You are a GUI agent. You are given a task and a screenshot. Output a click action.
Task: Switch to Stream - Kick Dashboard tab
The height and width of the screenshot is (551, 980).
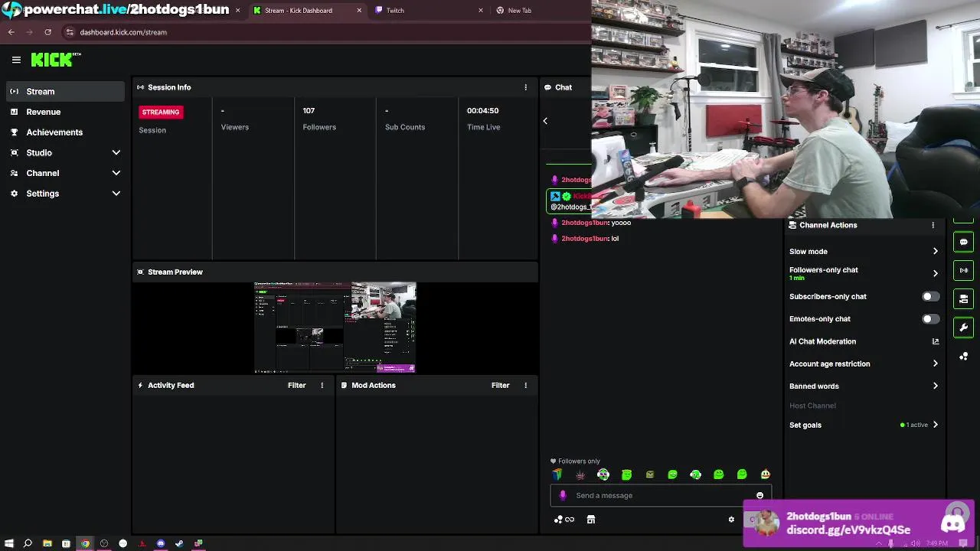[306, 11]
